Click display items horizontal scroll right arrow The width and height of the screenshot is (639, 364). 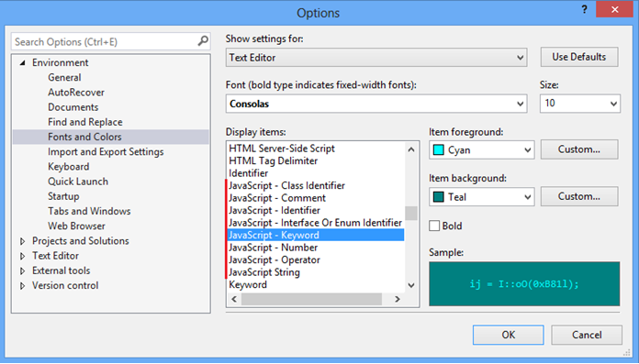click(398, 299)
